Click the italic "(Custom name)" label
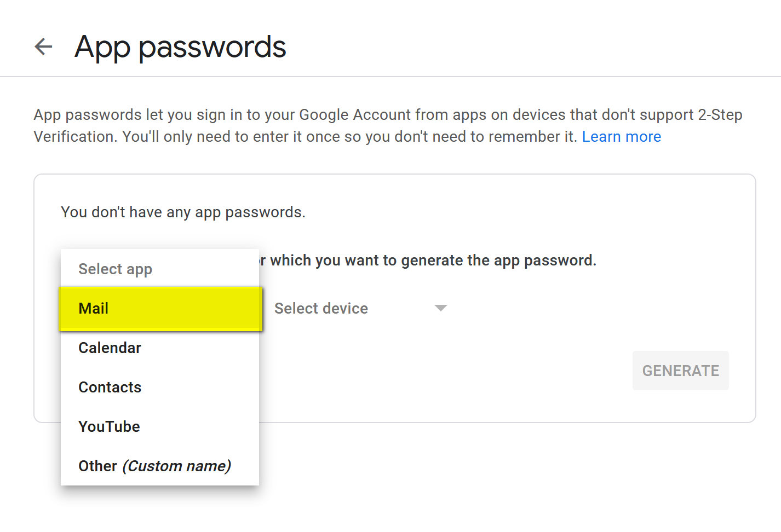 [176, 466]
